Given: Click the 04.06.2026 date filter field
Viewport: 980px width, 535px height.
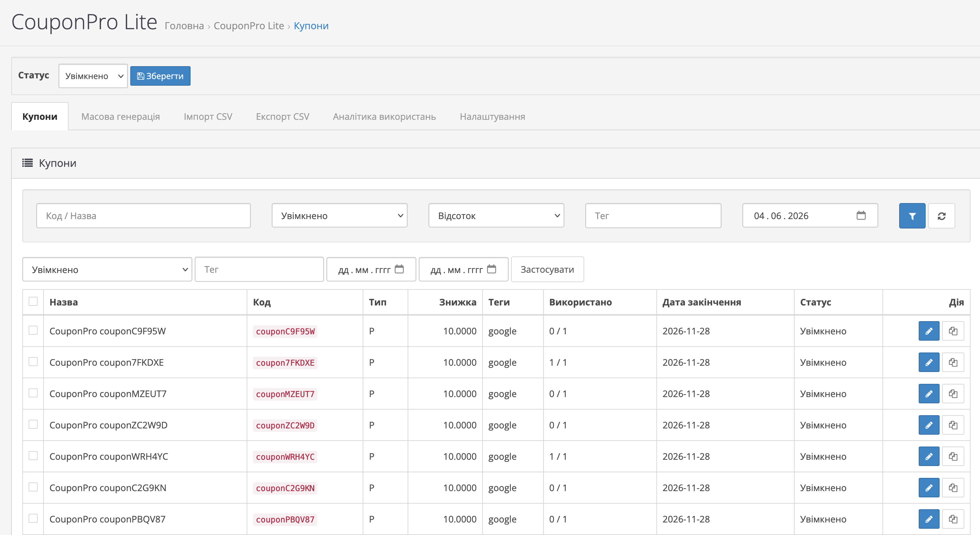Looking at the screenshot, I should 810,216.
